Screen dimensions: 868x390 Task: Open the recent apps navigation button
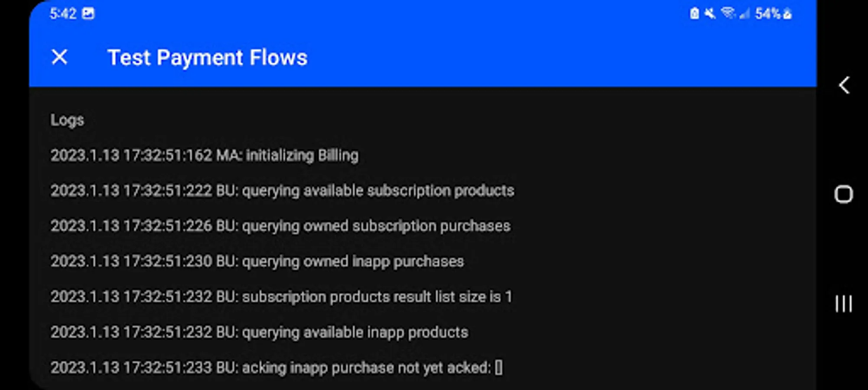pyautogui.click(x=843, y=304)
